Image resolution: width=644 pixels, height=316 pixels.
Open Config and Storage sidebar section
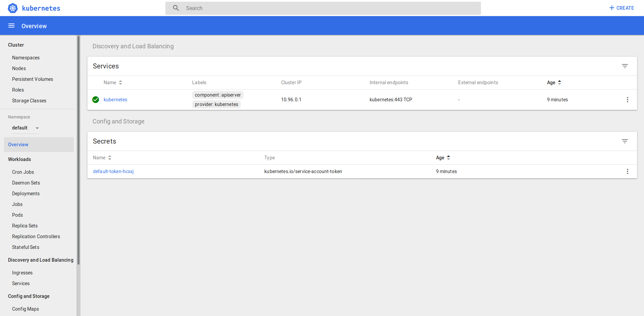pos(29,296)
